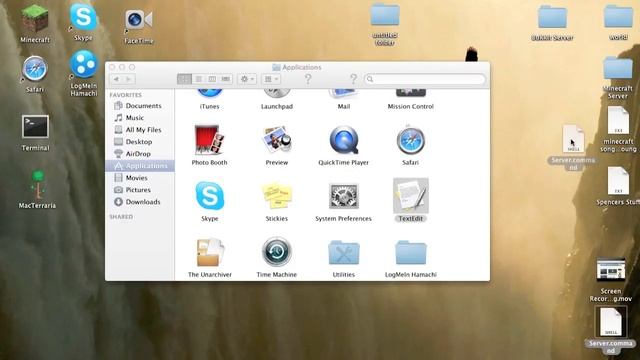Open the Finder Action gear menu
Screen dimensions: 640x360
247,79
